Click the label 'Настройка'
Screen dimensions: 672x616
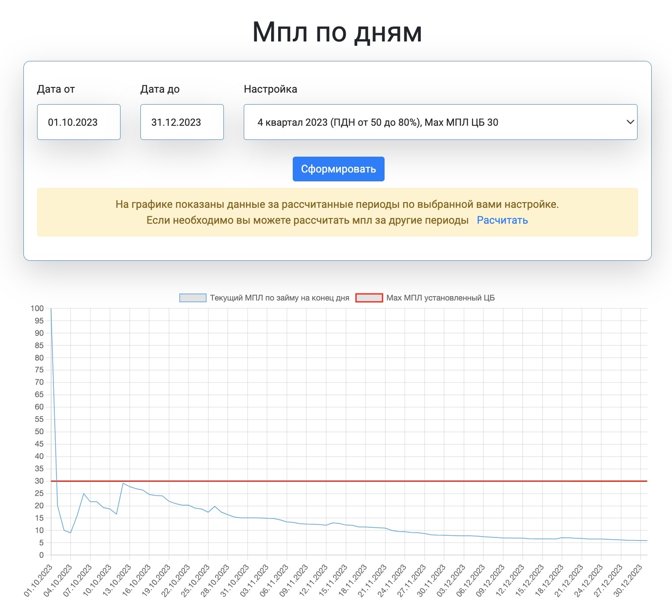click(x=270, y=89)
